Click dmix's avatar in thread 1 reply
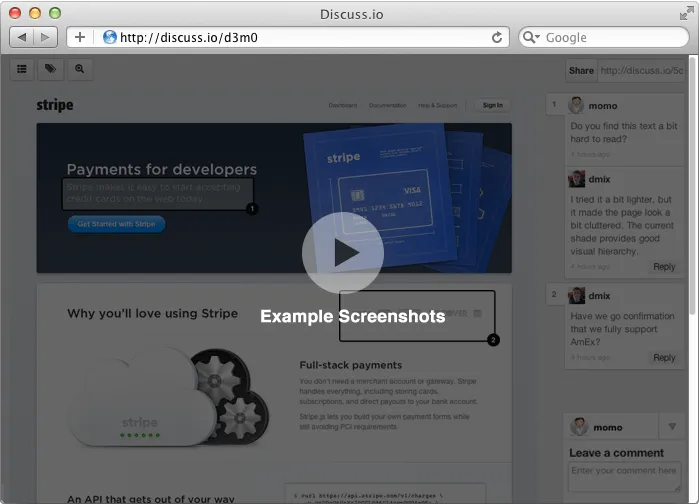The width and height of the screenshot is (700, 504). 576,179
